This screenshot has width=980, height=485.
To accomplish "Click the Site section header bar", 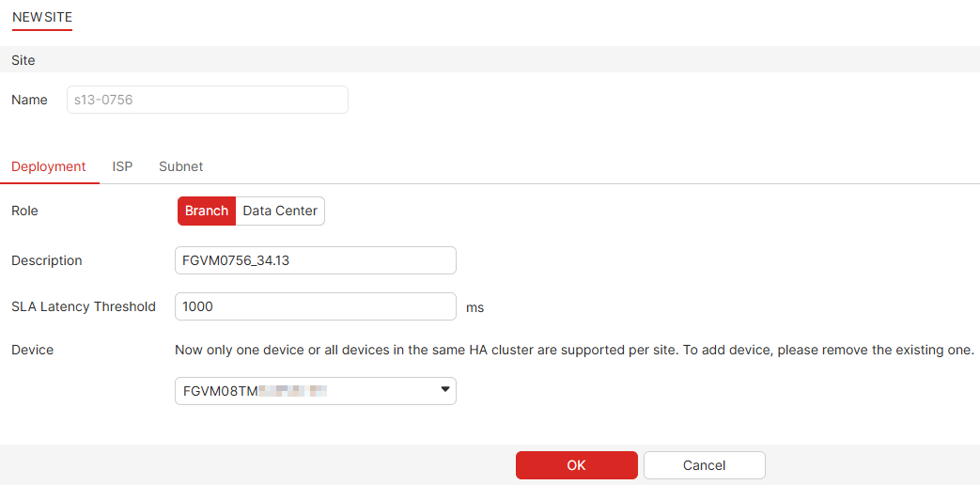I will (490, 60).
